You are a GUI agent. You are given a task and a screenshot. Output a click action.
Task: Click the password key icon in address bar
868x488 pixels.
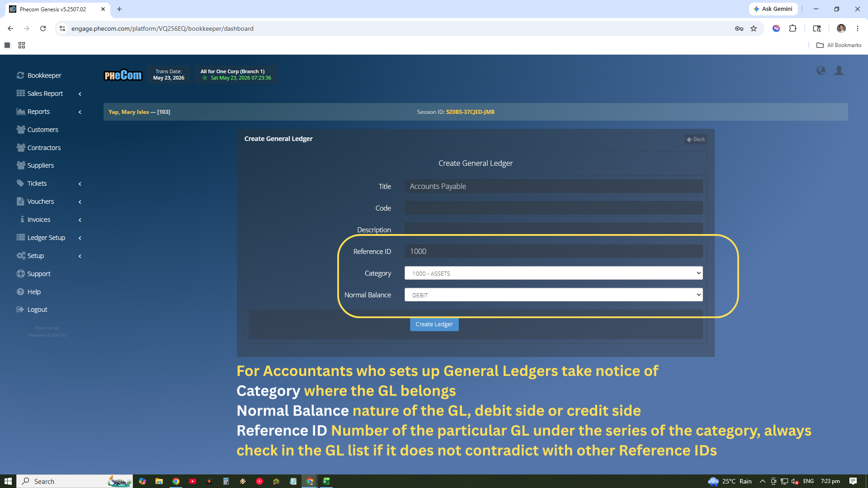[x=739, y=28]
